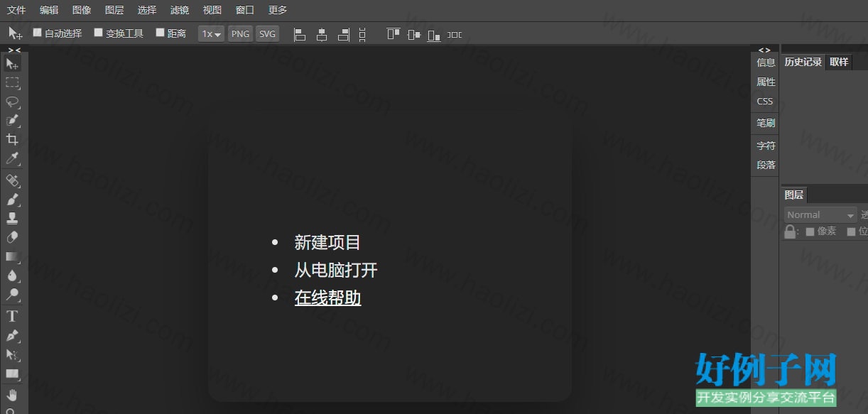The image size is (868, 414).
Task: Toggle the 距离 checkbox
Action: [x=160, y=33]
